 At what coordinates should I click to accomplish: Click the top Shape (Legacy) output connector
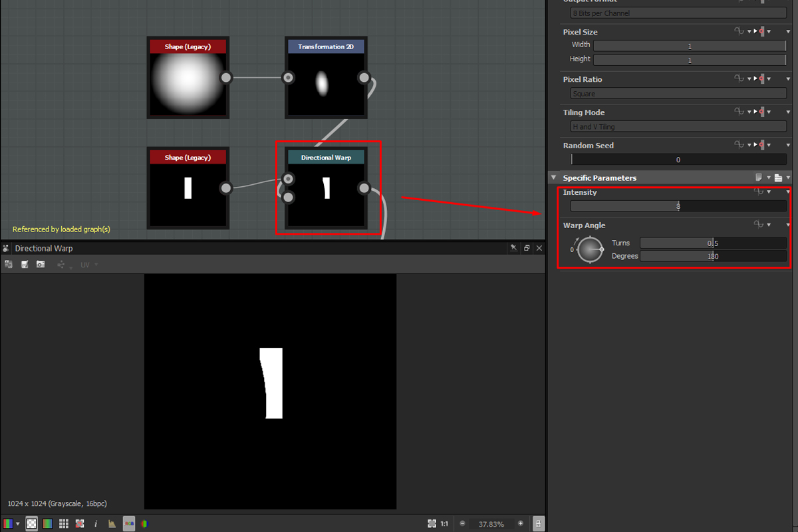[x=226, y=78]
